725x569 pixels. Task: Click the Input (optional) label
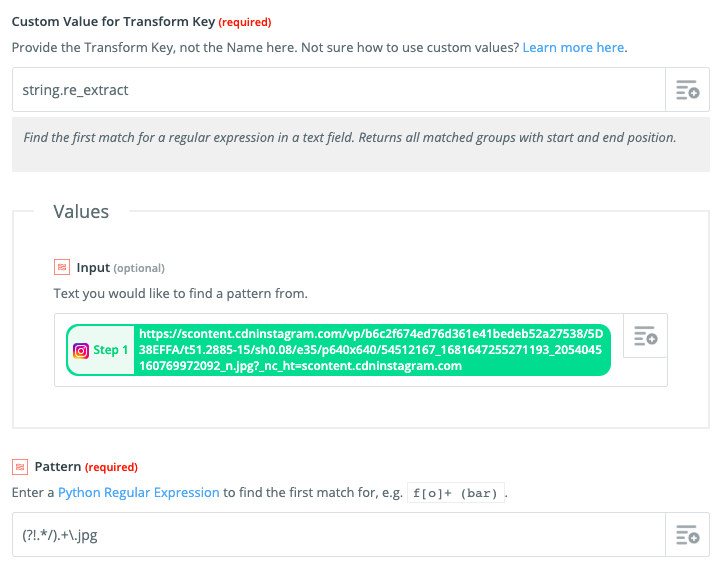tap(120, 268)
